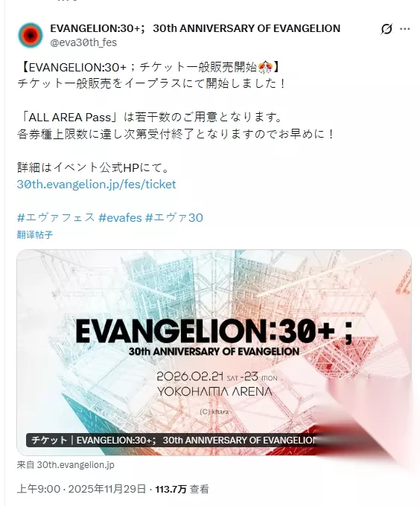This screenshot has height=506, width=420.
Task: Click the @eva30th_fes handle
Action: coord(83,42)
